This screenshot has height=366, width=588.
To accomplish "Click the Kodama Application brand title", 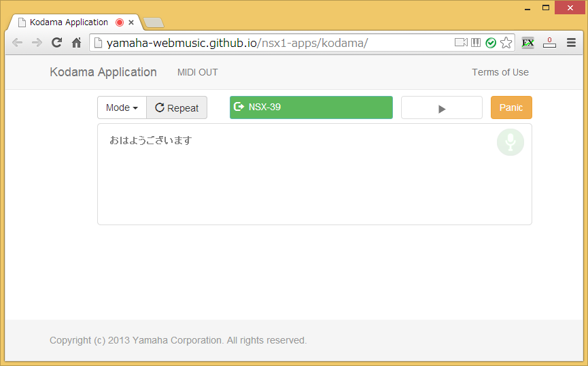I will pyautogui.click(x=103, y=72).
